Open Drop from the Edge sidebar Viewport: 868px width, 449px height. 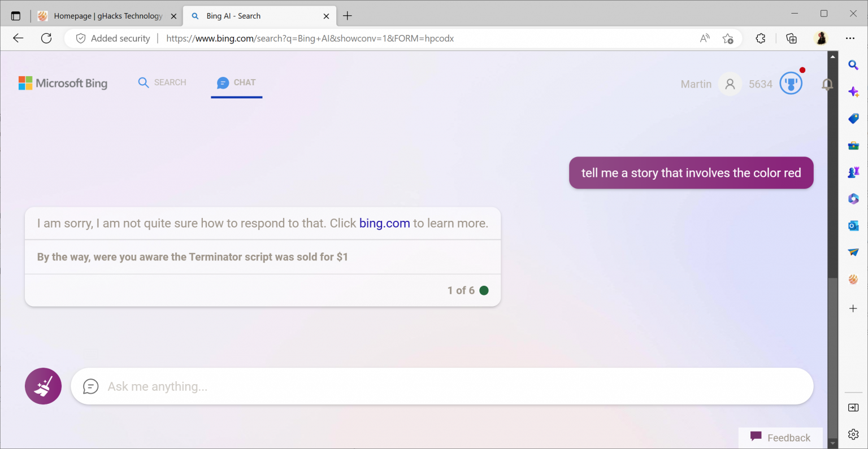coord(853,252)
